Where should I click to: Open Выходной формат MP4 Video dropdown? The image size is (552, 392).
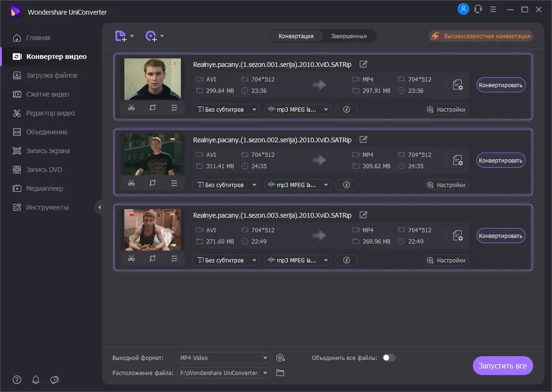click(223, 358)
